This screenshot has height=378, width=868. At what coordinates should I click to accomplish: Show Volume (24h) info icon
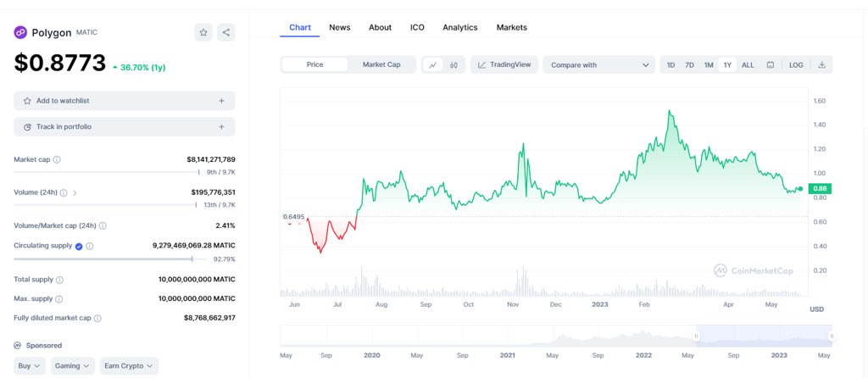[64, 192]
